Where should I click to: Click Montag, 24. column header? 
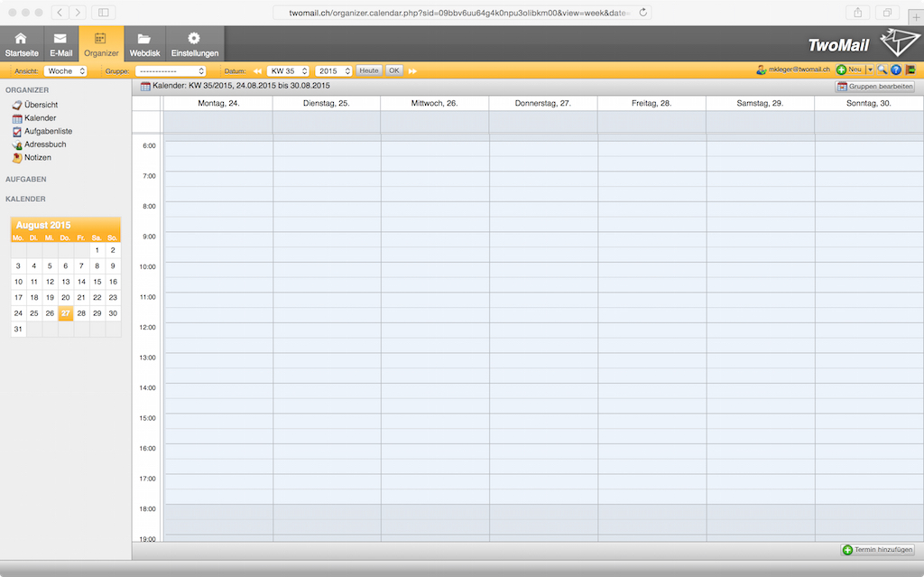(218, 103)
